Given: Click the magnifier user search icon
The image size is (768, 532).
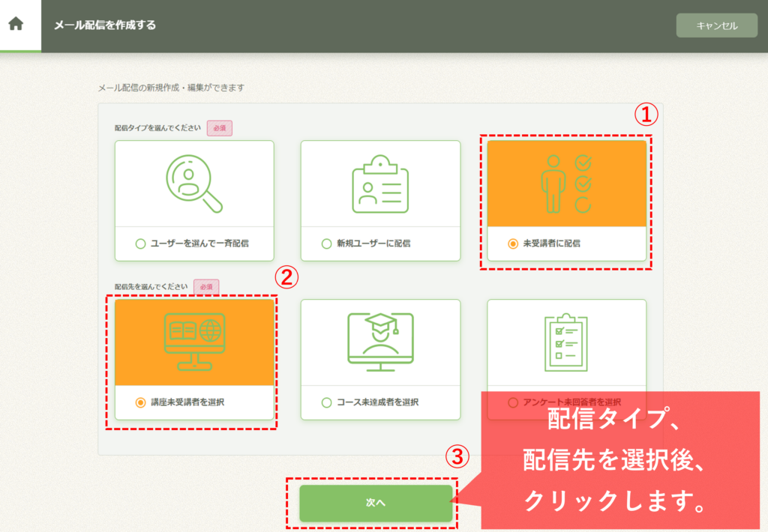Looking at the screenshot, I should point(194,184).
